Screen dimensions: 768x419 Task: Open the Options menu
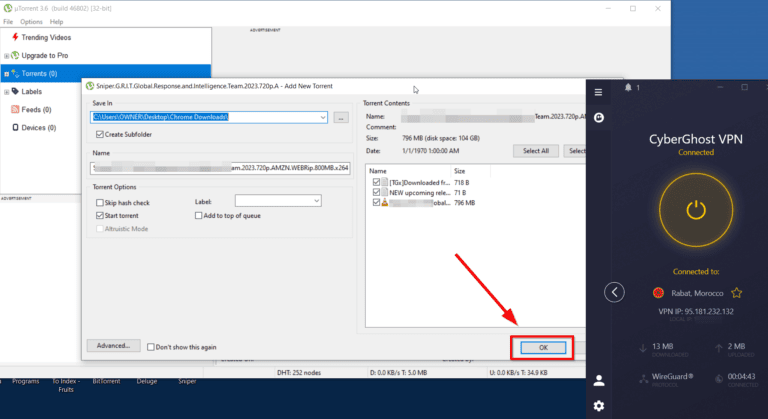click(x=31, y=21)
